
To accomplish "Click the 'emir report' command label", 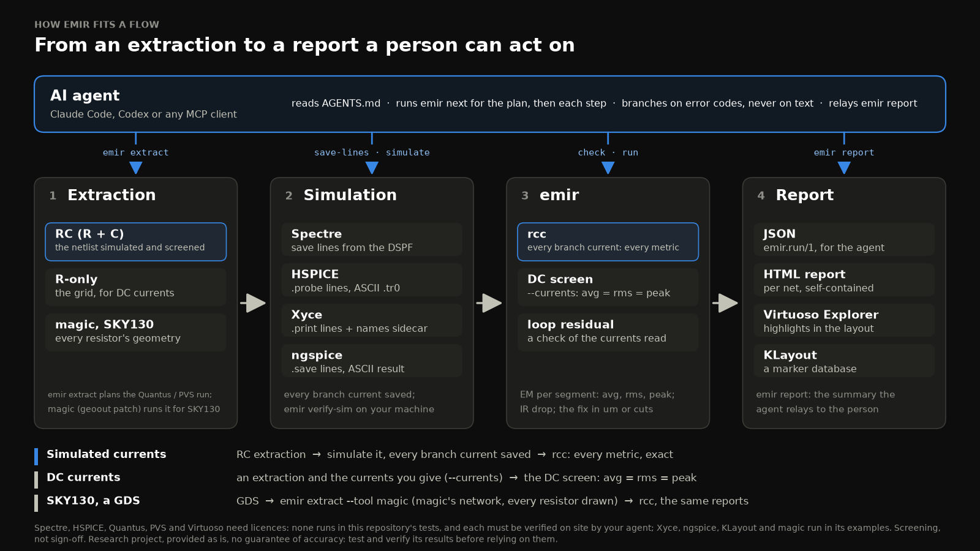I will [844, 152].
